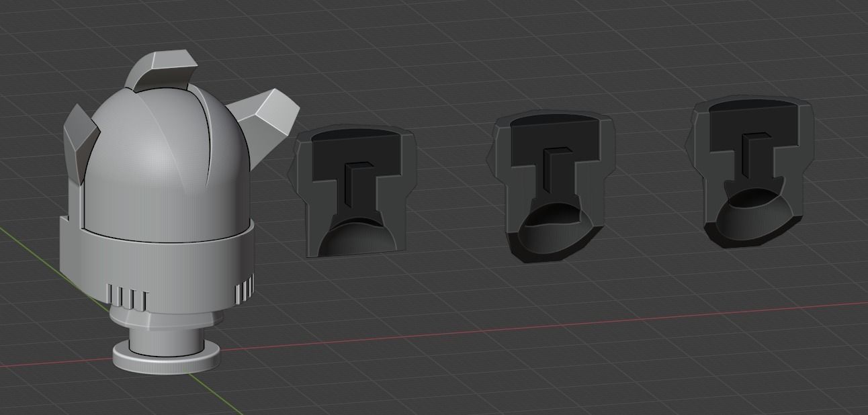Select the flat disc base under the model
Viewport: 868px width, 415px height.
pyautogui.click(x=166, y=357)
